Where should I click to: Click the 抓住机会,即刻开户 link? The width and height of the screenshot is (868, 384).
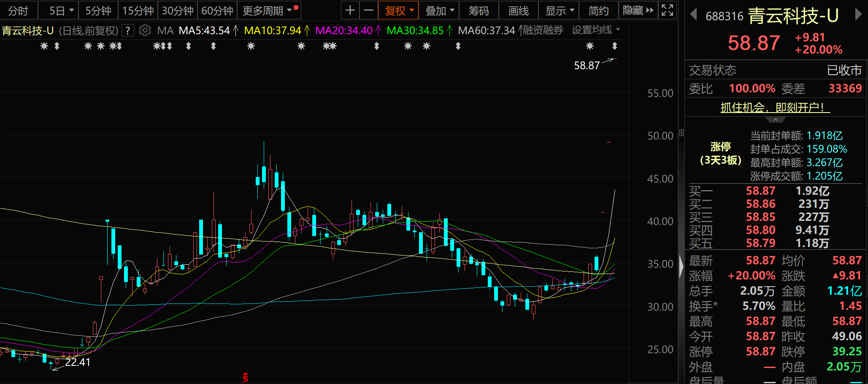point(775,107)
